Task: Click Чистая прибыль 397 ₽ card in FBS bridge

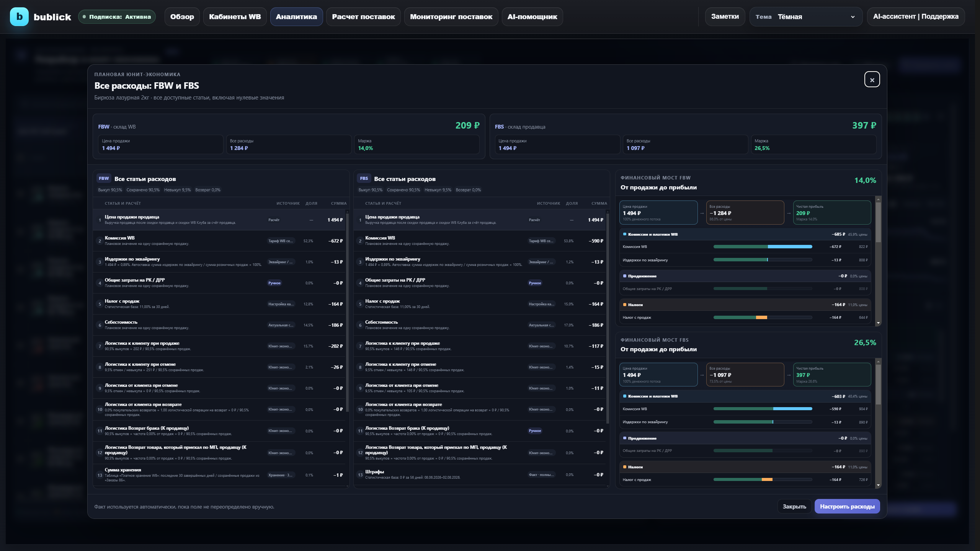Action: coord(832,375)
